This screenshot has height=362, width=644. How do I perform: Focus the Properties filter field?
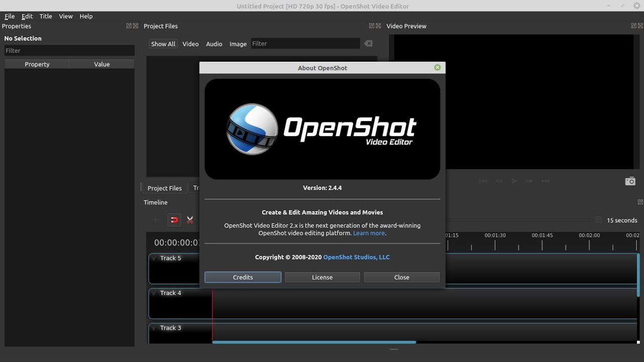69,50
